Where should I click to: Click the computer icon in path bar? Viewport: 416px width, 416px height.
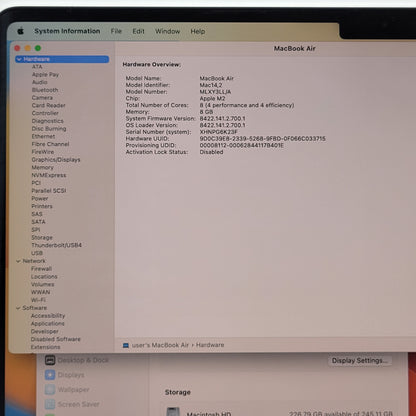(126, 345)
